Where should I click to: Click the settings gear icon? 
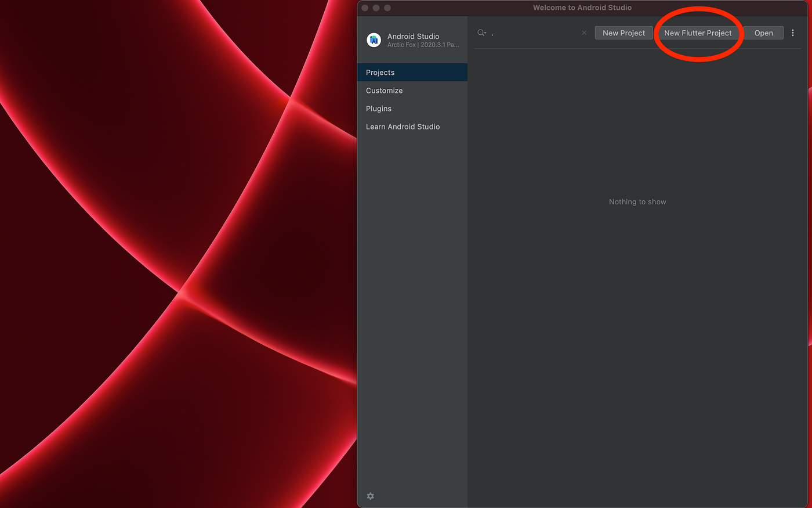coord(370,496)
